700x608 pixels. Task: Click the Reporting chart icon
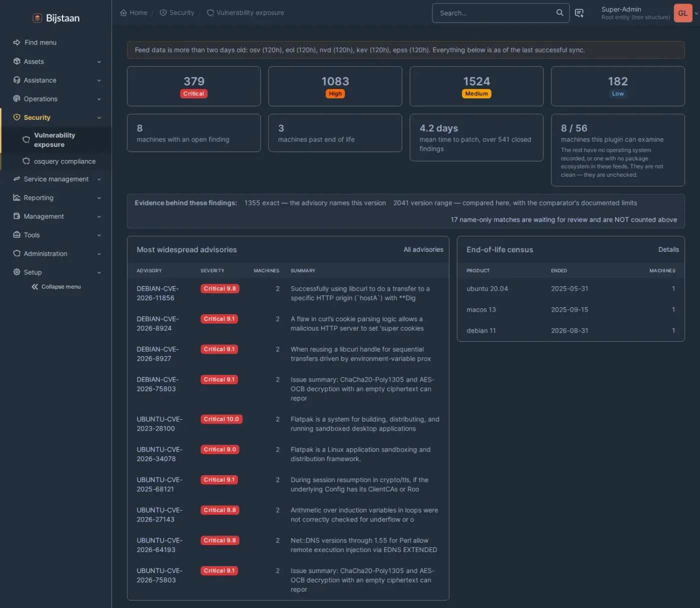coord(16,198)
